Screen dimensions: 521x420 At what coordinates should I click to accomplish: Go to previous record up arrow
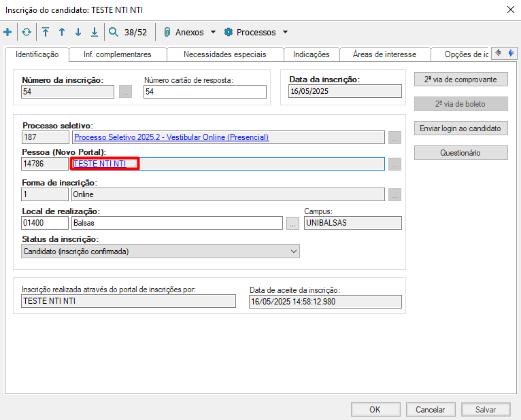tap(62, 32)
